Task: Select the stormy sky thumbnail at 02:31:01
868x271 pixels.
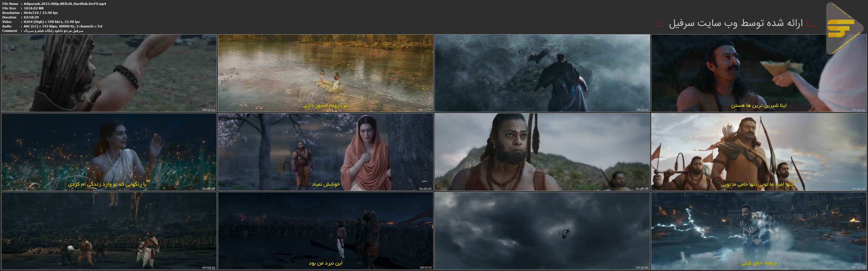Action: pyautogui.click(x=542, y=231)
